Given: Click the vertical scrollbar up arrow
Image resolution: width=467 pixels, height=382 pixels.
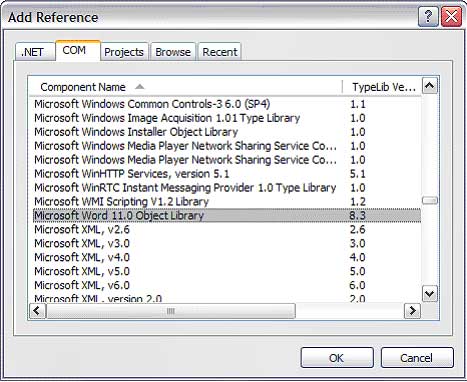Looking at the screenshot, I should coord(430,86).
